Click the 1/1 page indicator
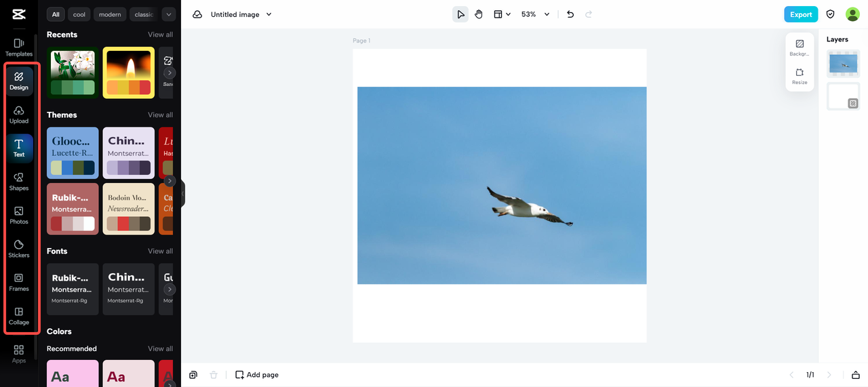 (810, 375)
